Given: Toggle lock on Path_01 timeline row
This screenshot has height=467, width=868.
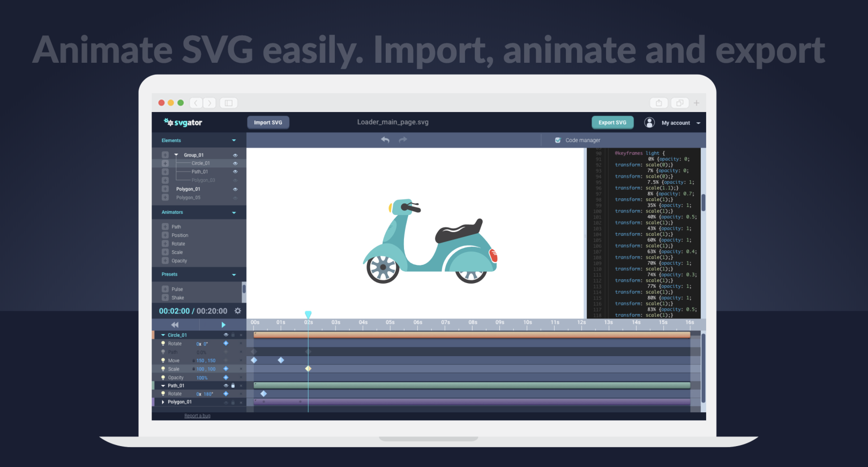Looking at the screenshot, I should click(x=233, y=386).
